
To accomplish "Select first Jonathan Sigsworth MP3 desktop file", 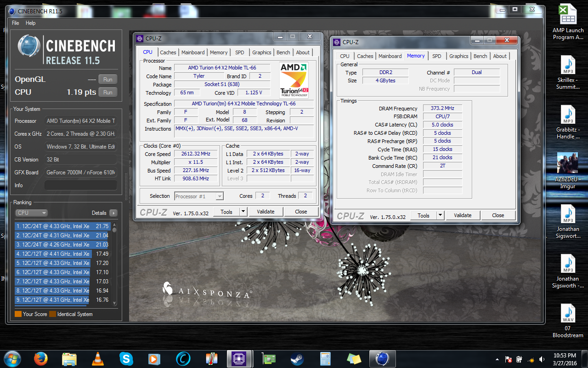I will tap(568, 221).
